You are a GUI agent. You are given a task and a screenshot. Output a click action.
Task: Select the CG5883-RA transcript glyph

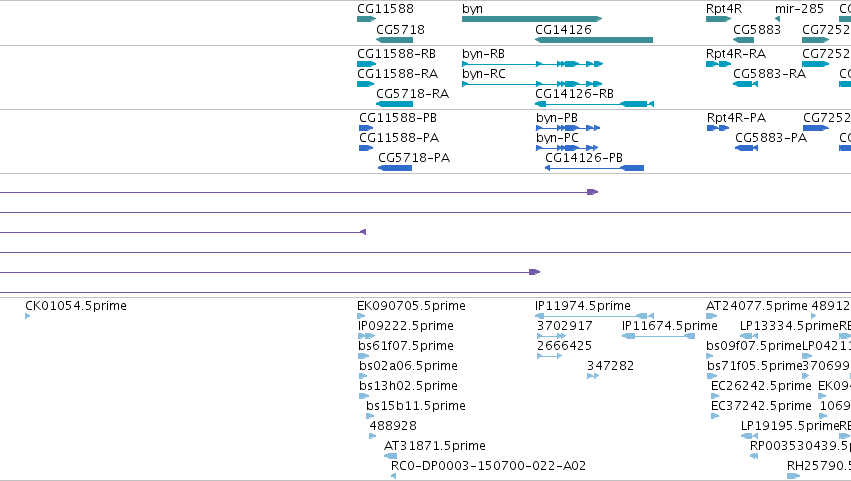[x=746, y=84]
